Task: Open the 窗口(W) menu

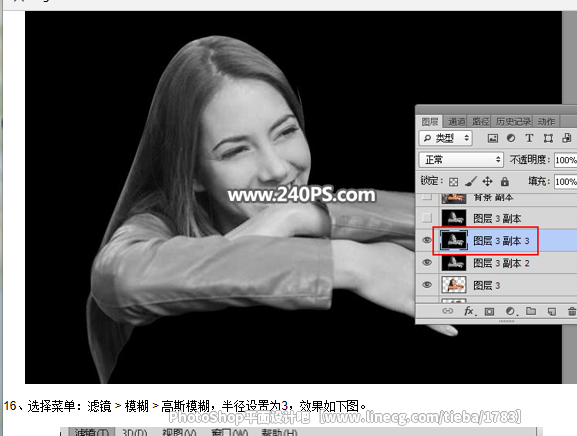Action: pos(230,433)
